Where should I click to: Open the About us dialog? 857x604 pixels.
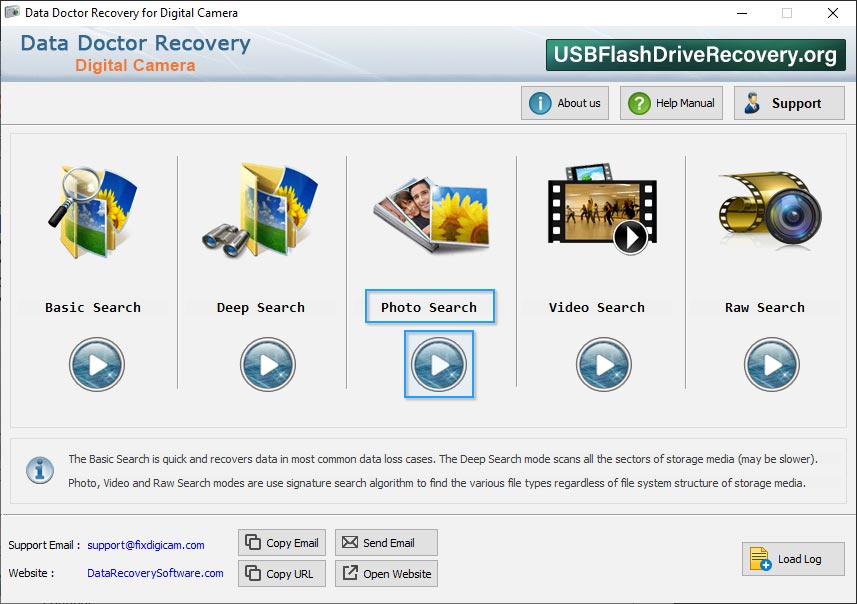coord(565,103)
